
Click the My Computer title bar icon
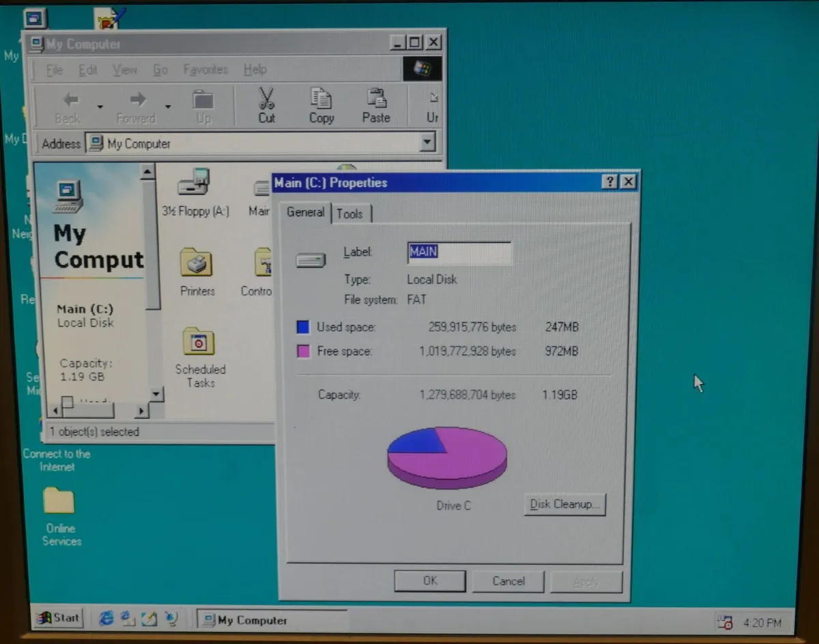point(37,44)
